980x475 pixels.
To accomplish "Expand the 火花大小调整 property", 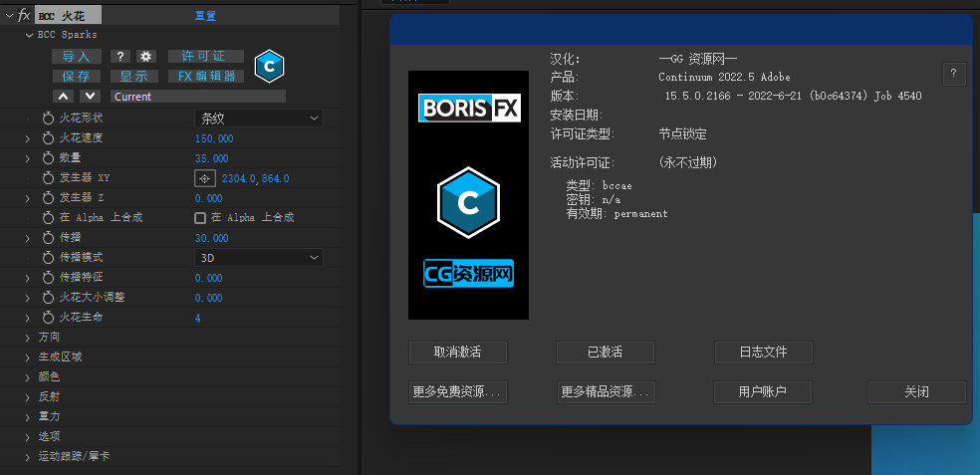I will (x=28, y=298).
